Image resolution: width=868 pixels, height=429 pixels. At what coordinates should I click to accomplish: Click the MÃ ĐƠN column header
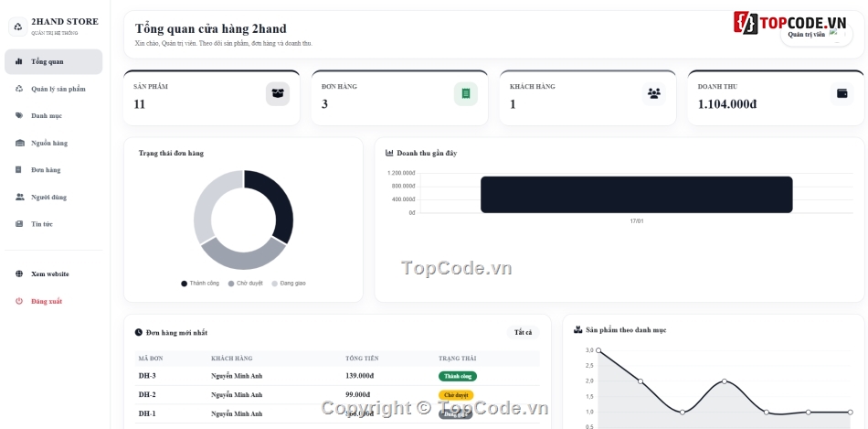point(151,359)
